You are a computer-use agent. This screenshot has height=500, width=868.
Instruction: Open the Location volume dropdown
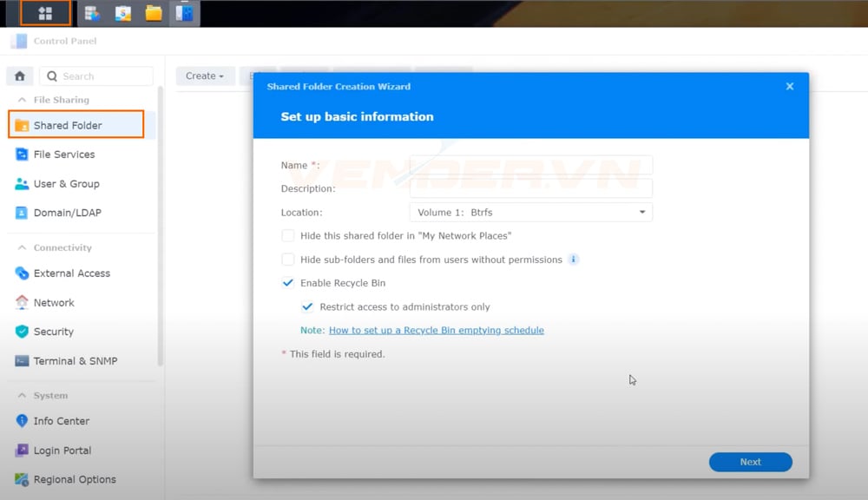pyautogui.click(x=641, y=211)
